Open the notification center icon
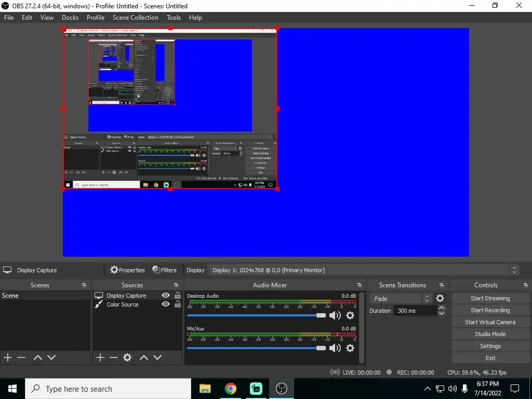 tap(515, 389)
